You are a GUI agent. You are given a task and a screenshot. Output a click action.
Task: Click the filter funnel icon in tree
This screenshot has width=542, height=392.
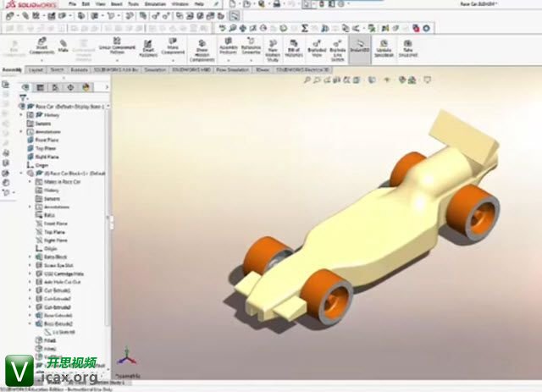click(23, 97)
